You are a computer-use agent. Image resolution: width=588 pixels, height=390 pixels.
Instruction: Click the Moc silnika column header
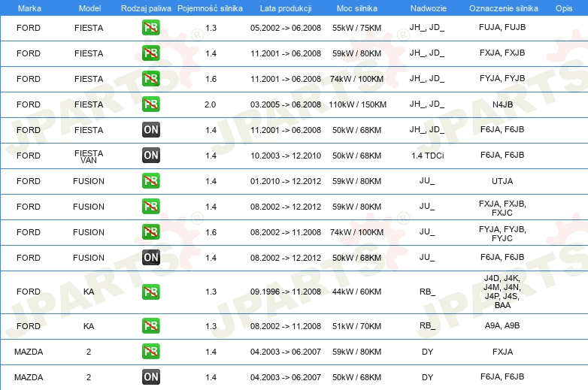[x=357, y=8]
